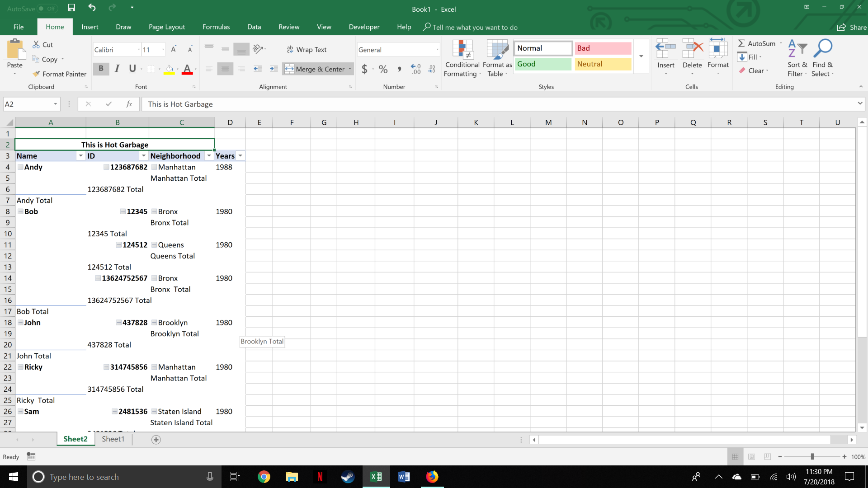Open Name dropdown filter arrow
The image size is (868, 488).
[80, 155]
